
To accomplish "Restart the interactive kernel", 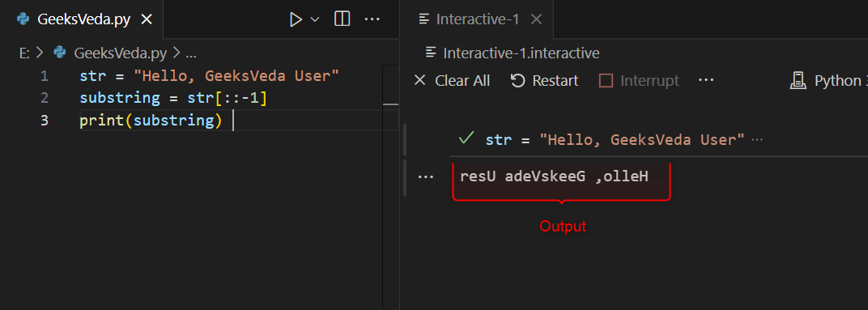I will (544, 81).
